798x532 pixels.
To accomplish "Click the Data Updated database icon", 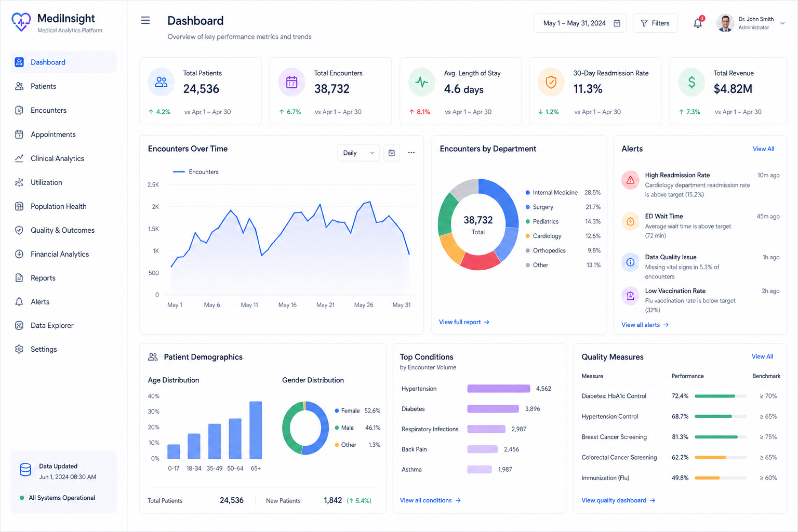I will (25, 470).
